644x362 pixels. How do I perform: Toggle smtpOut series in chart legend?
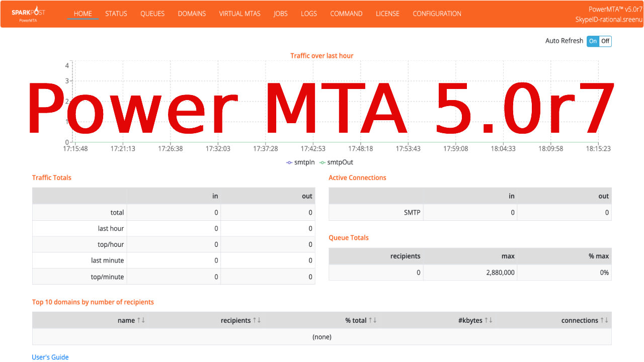[x=336, y=162]
